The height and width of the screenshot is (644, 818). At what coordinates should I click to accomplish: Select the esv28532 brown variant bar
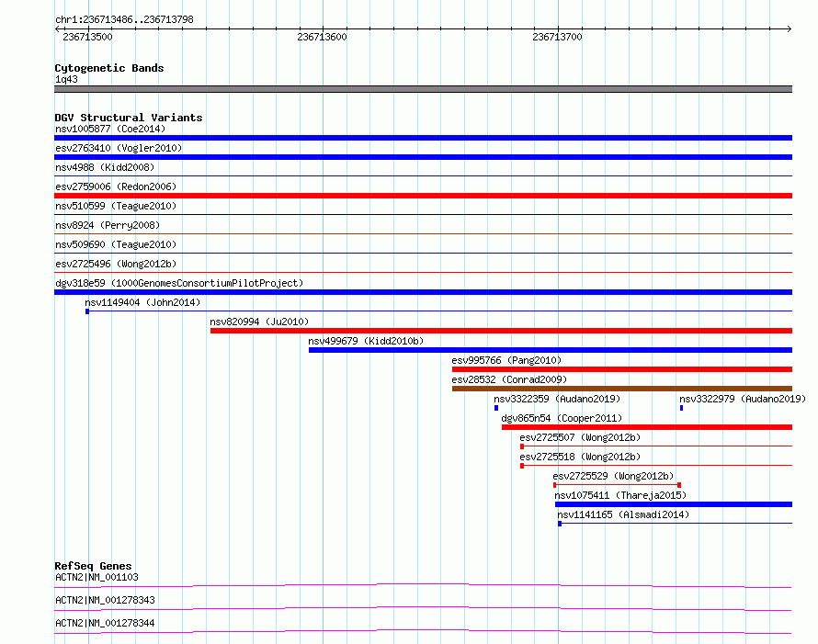click(x=622, y=389)
